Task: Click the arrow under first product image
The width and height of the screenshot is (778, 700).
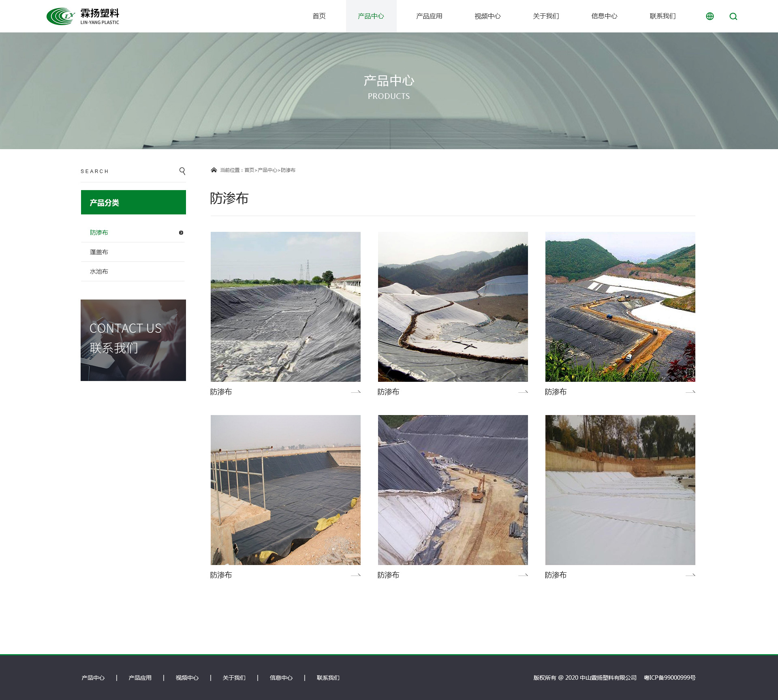Action: pos(355,392)
